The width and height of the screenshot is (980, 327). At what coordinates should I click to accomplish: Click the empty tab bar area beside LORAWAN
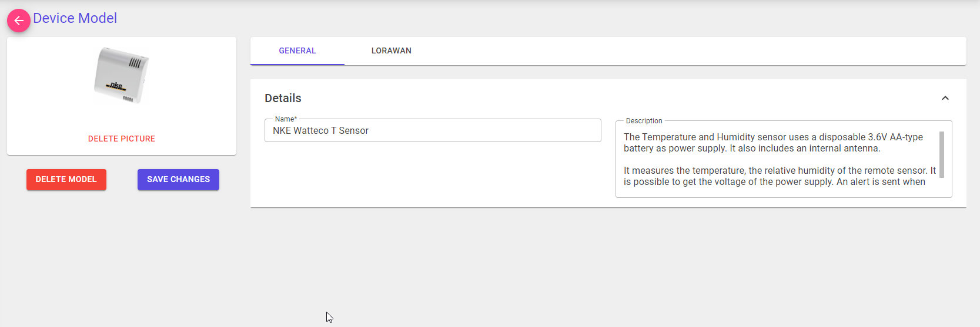click(676, 51)
